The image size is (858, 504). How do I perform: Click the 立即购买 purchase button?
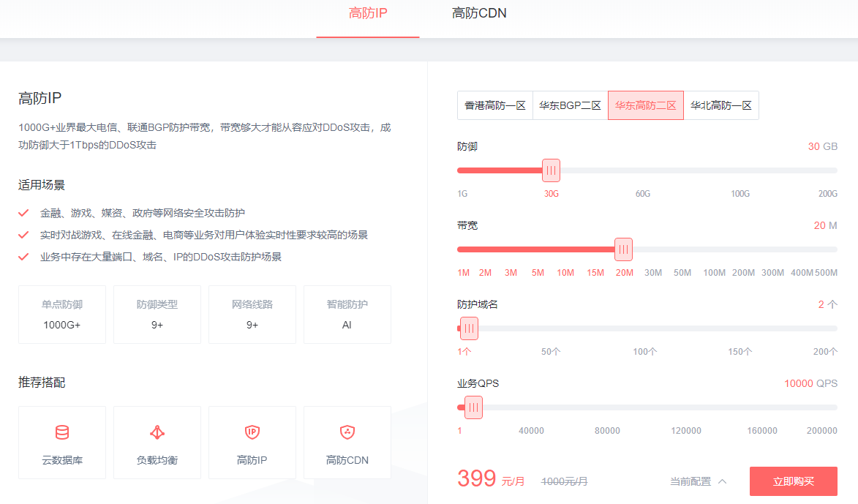click(794, 481)
